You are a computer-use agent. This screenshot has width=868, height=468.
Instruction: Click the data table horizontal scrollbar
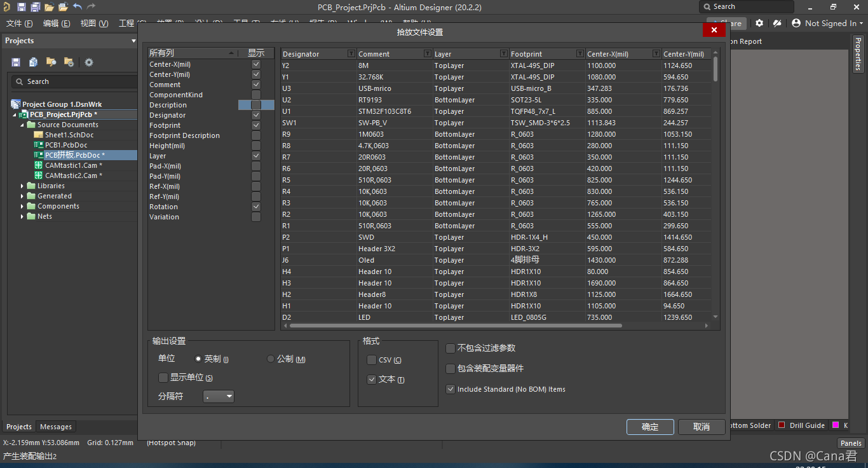pos(455,326)
